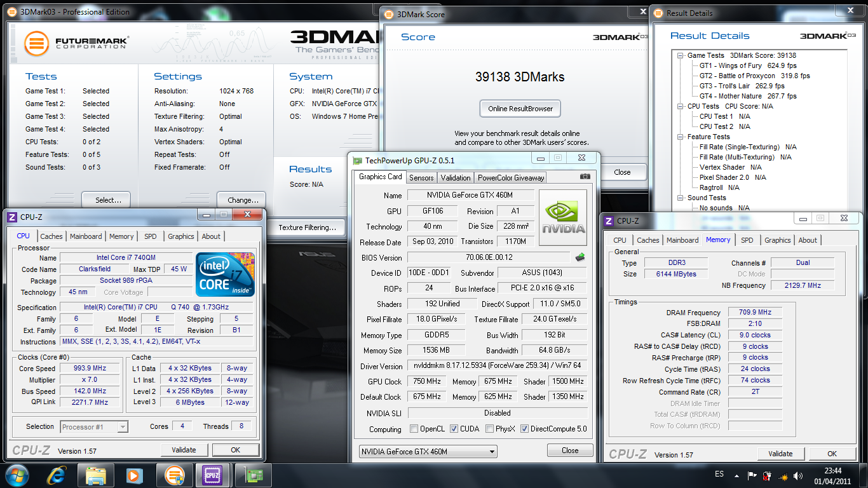Open Caches tab in left CPU-Z window
The height and width of the screenshot is (488, 868).
[51, 236]
